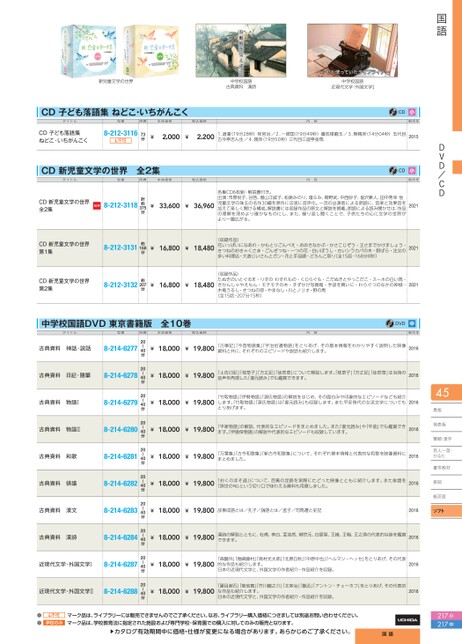Click the 中学校国語DVD 東京書籍版 全10巻 heading
This screenshot has width=462, height=644.
pyautogui.click(x=116, y=323)
